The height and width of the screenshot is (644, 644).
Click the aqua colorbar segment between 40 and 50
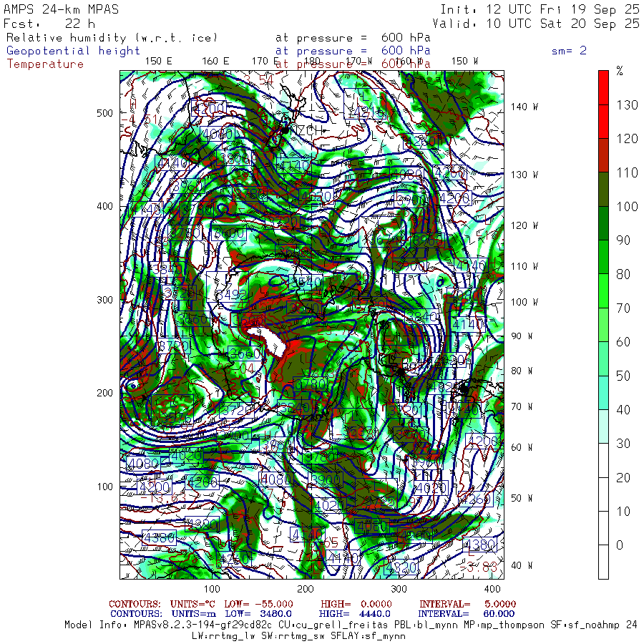click(603, 393)
